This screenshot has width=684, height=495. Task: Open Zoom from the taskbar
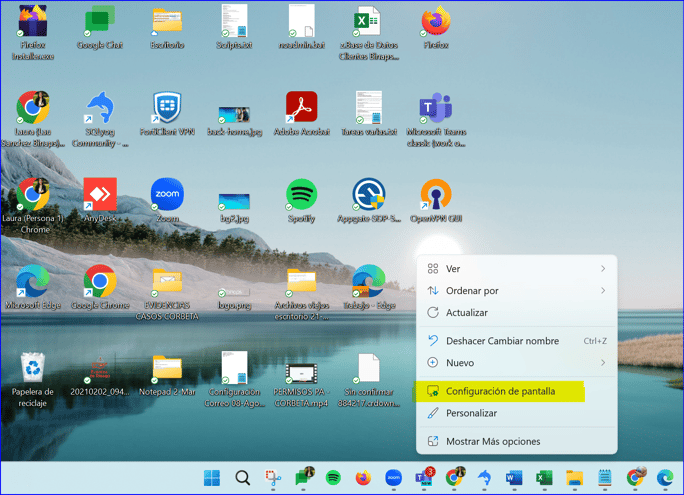393,478
